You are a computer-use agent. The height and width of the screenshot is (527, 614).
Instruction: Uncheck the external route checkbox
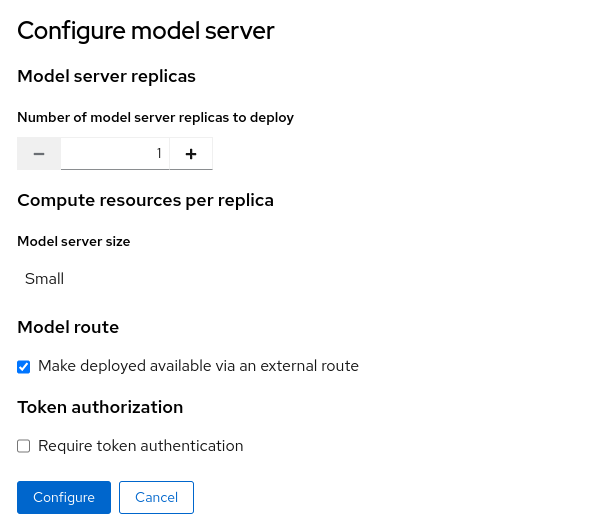click(24, 367)
